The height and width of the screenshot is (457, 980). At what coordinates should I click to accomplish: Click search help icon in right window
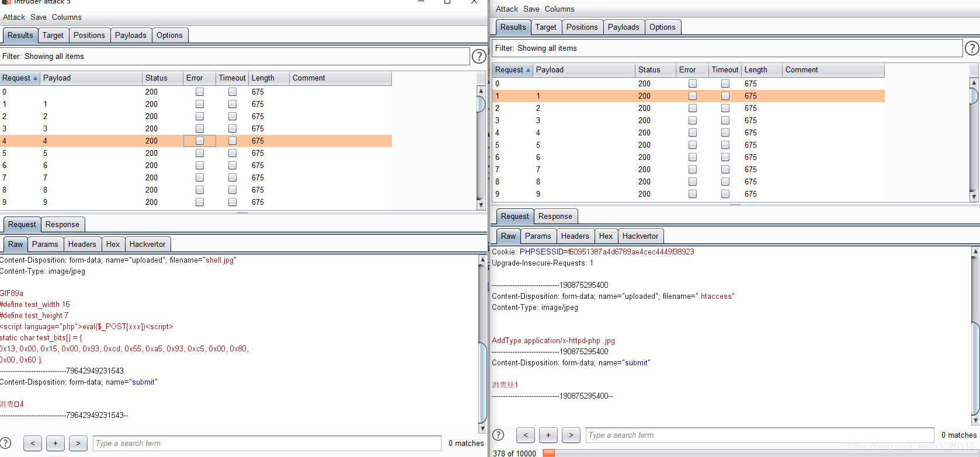498,435
